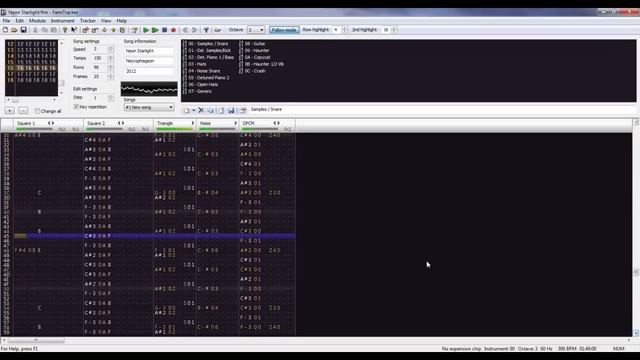640x360 pixels.
Task: Expand DPCM effect columns arrow
Action: [x=279, y=123]
